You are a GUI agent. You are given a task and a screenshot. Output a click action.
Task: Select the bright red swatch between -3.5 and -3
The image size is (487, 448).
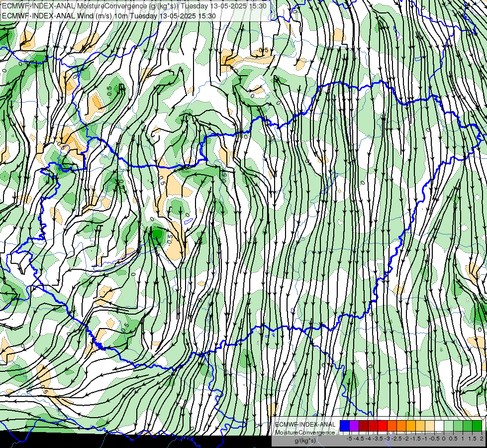point(383,426)
